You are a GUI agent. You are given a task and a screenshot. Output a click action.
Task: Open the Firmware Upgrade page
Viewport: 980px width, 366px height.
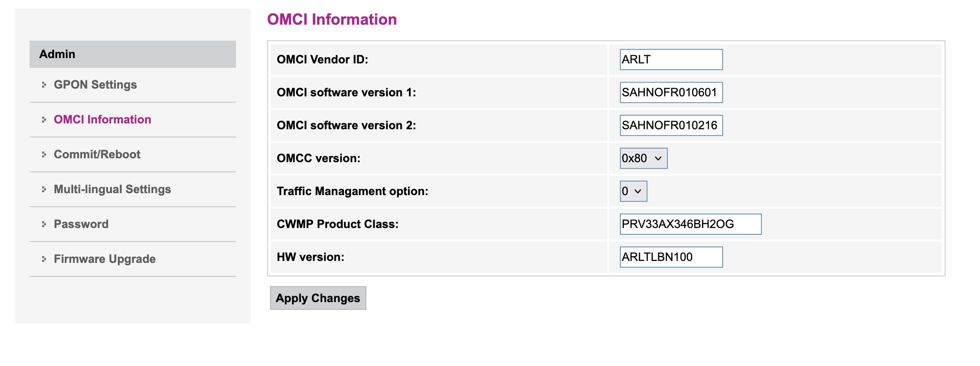[x=104, y=259]
